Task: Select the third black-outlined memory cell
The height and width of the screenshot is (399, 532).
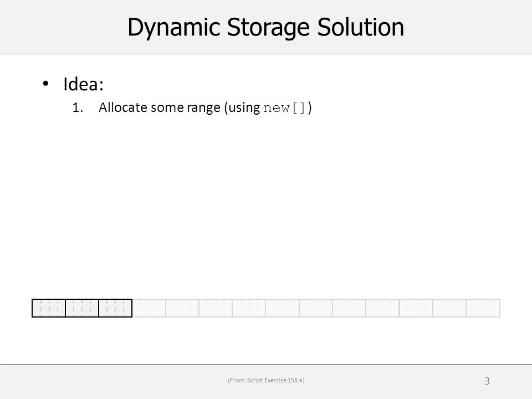Action: pyautogui.click(x=115, y=308)
